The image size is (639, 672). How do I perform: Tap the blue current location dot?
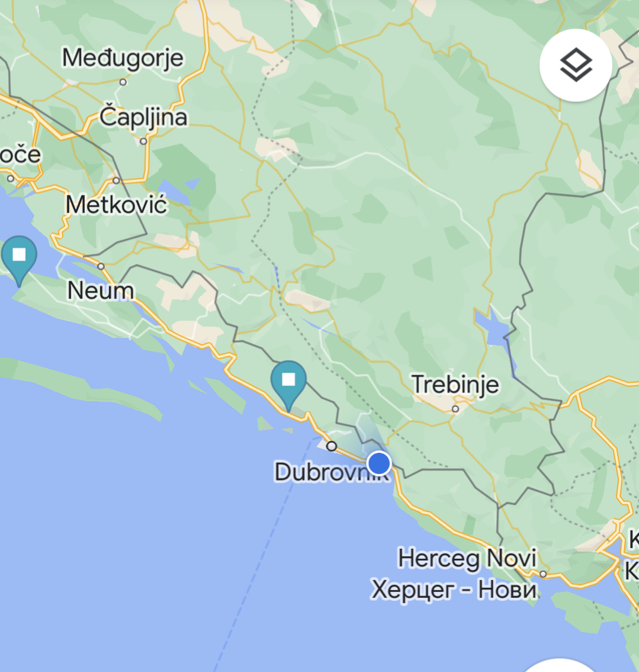tap(379, 463)
